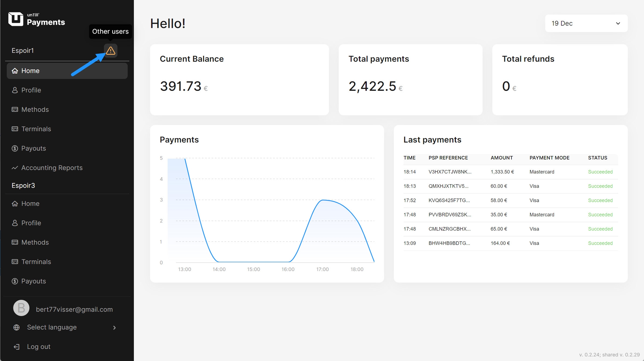Click the log out door icon

click(16, 347)
